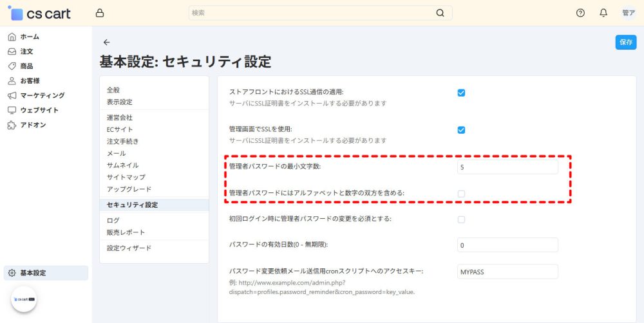Select 設定ウィザード in settings list
This screenshot has width=644, height=323.
(129, 248)
